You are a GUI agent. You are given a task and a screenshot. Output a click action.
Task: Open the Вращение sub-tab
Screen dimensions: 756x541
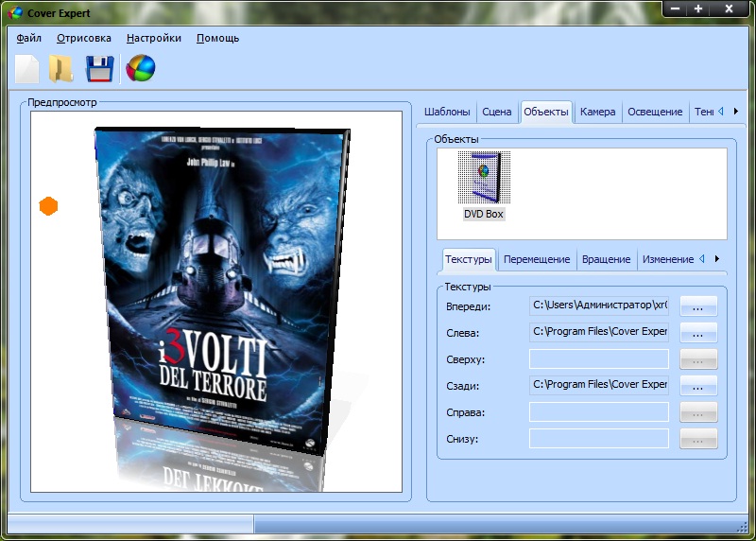click(606, 259)
